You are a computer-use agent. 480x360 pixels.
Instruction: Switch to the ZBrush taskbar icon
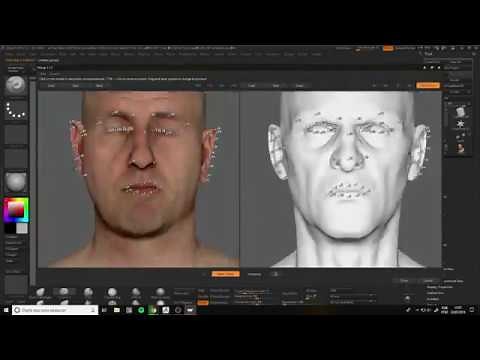pos(190,310)
